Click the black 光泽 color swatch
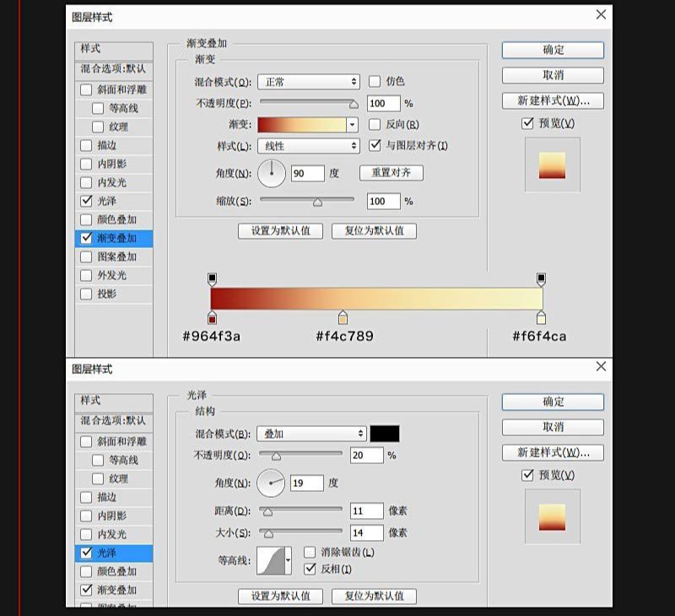675x616 pixels. click(385, 434)
